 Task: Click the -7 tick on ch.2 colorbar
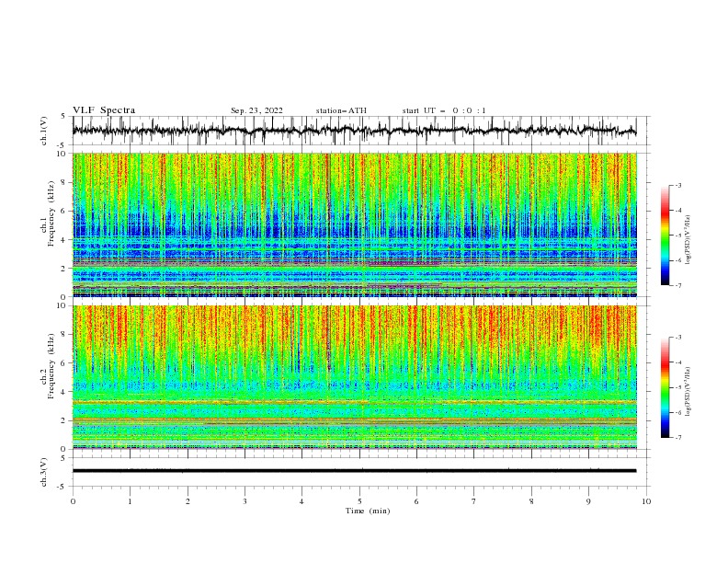[678, 438]
